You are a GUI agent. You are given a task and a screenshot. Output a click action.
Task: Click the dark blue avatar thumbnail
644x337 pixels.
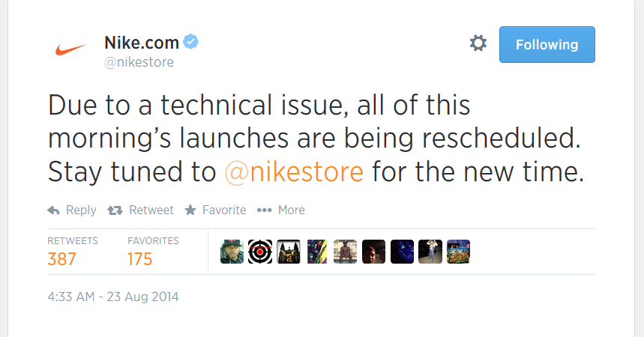click(x=402, y=252)
